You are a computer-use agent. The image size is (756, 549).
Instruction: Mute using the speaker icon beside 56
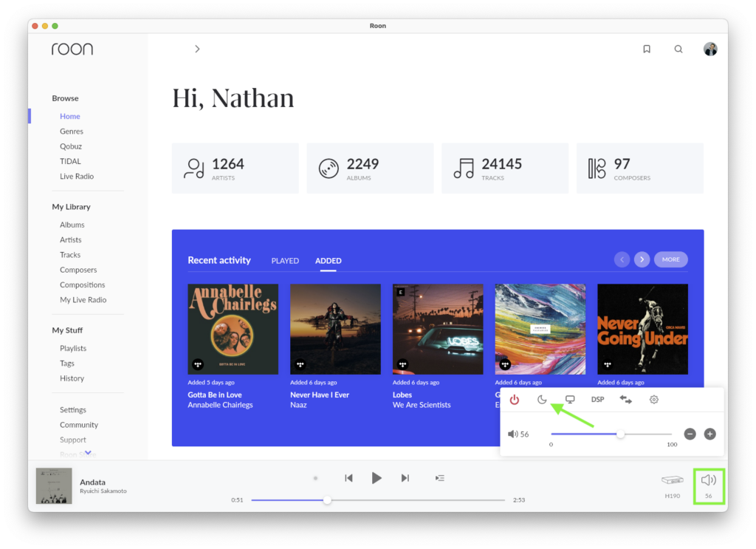point(512,434)
